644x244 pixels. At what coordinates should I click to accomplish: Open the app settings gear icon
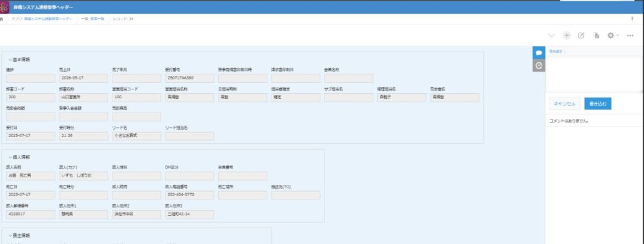coord(611,36)
